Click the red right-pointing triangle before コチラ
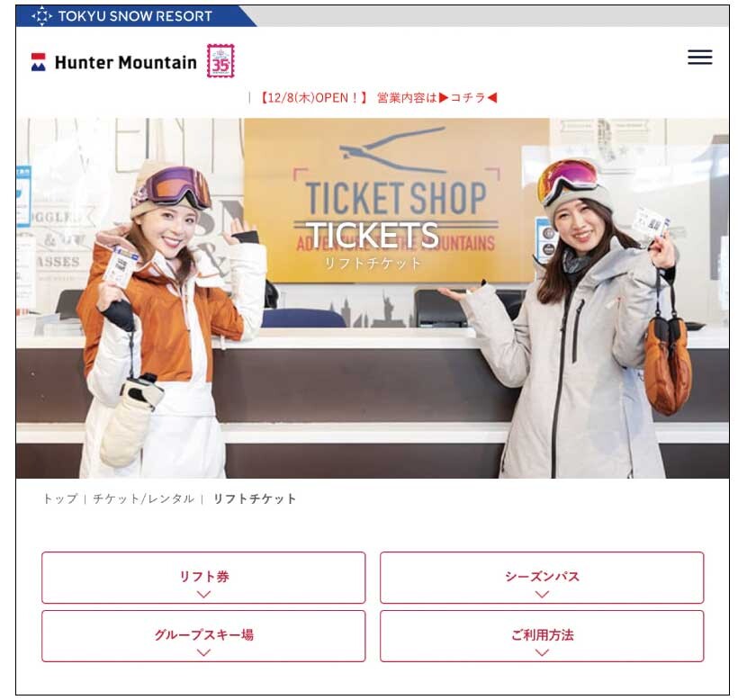Image resolution: width=738 pixels, height=700 pixels. (444, 98)
